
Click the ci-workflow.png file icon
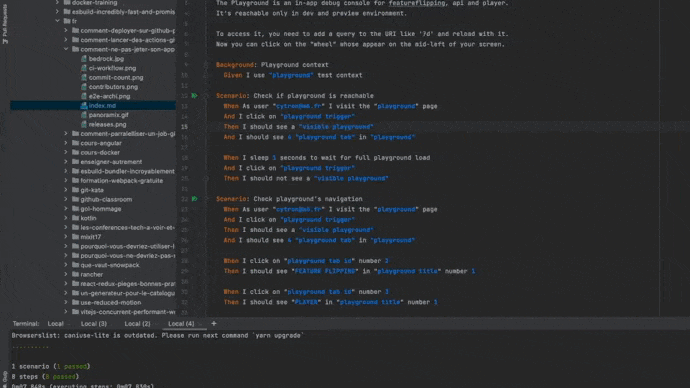coord(84,68)
